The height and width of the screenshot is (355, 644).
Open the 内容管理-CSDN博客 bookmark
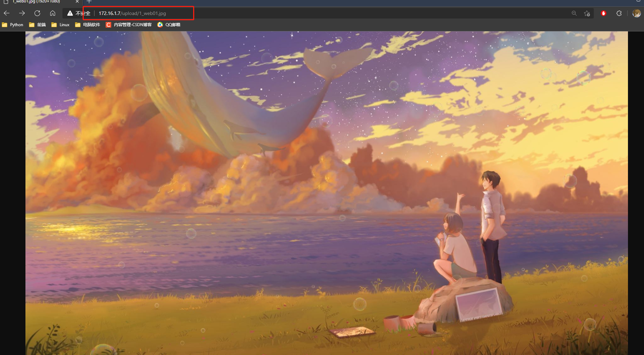(129, 25)
